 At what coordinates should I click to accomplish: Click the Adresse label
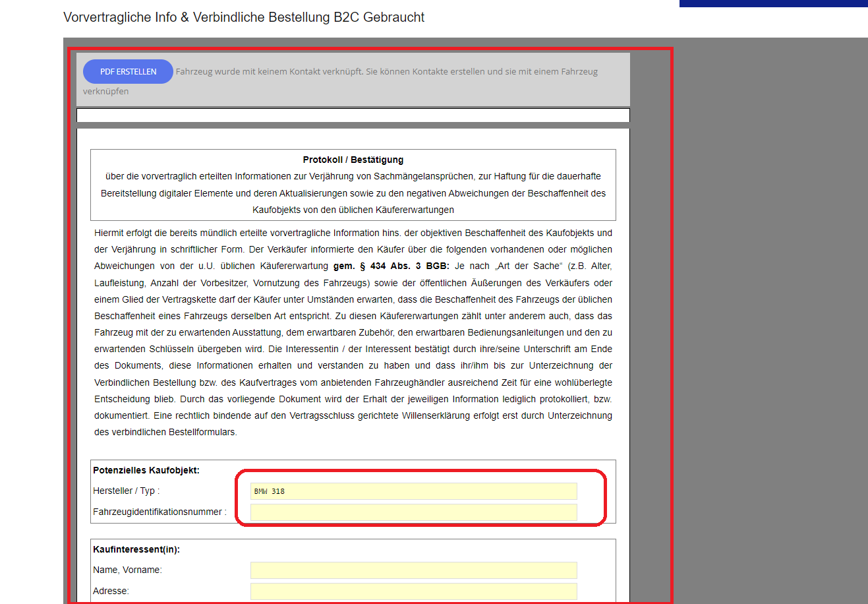coord(111,591)
